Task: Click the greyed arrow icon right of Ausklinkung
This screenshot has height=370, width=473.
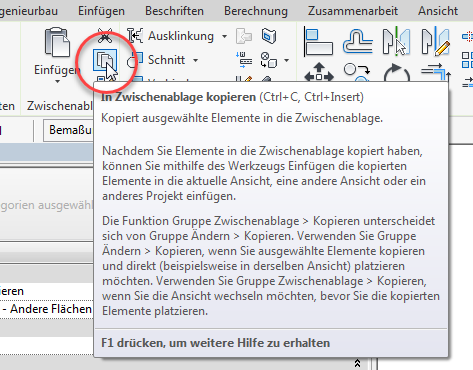Action: (x=244, y=36)
